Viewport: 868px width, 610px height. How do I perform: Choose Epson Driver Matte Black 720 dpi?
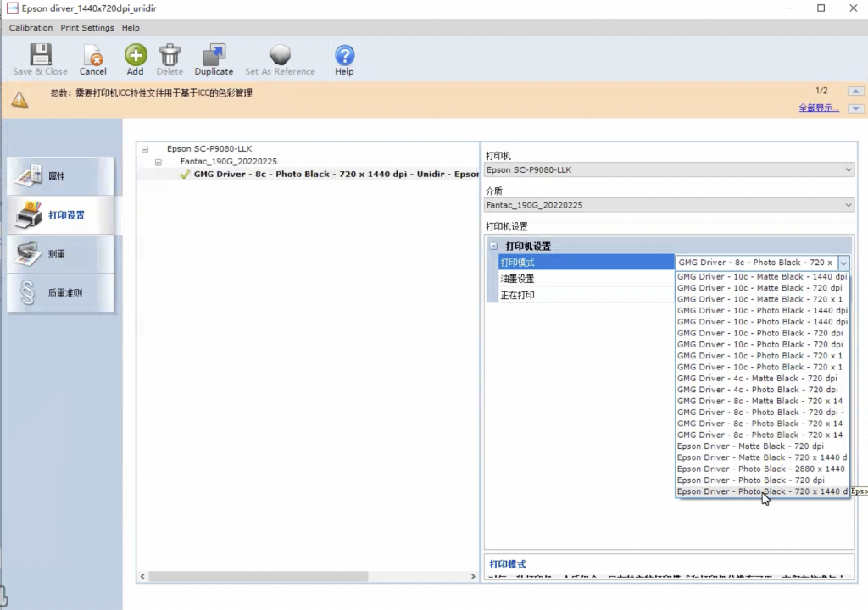pos(762,446)
